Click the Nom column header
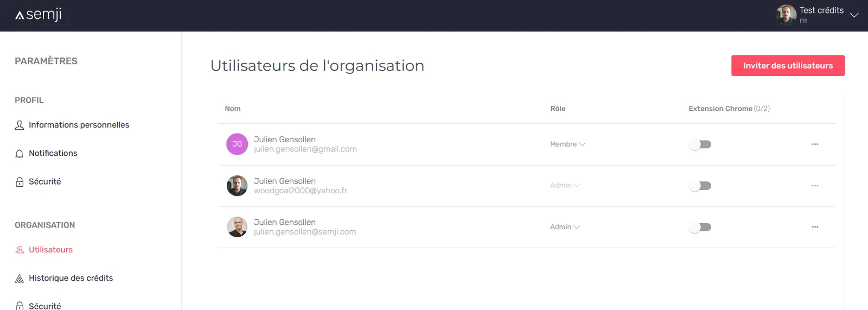Screen dimensions: 868x310 click(x=233, y=109)
